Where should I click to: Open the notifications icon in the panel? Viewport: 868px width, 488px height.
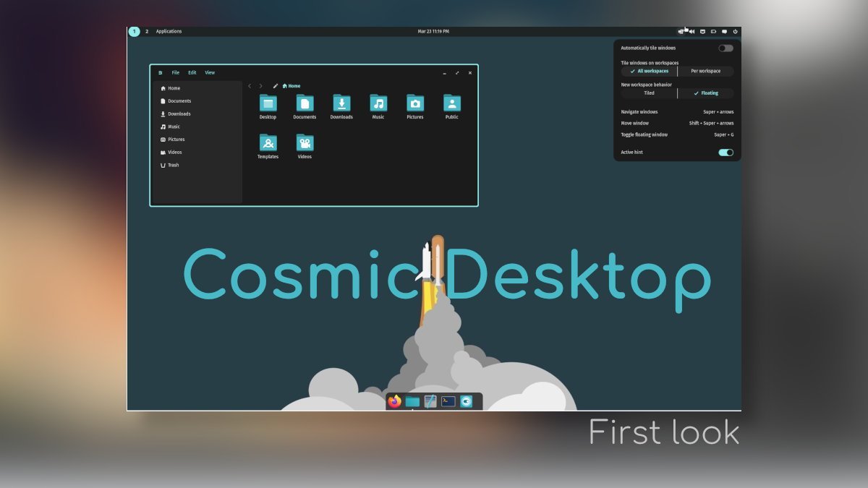point(724,31)
